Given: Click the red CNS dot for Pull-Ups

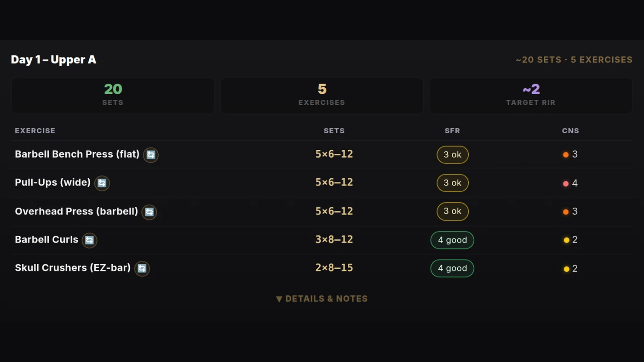Looking at the screenshot, I should (566, 184).
